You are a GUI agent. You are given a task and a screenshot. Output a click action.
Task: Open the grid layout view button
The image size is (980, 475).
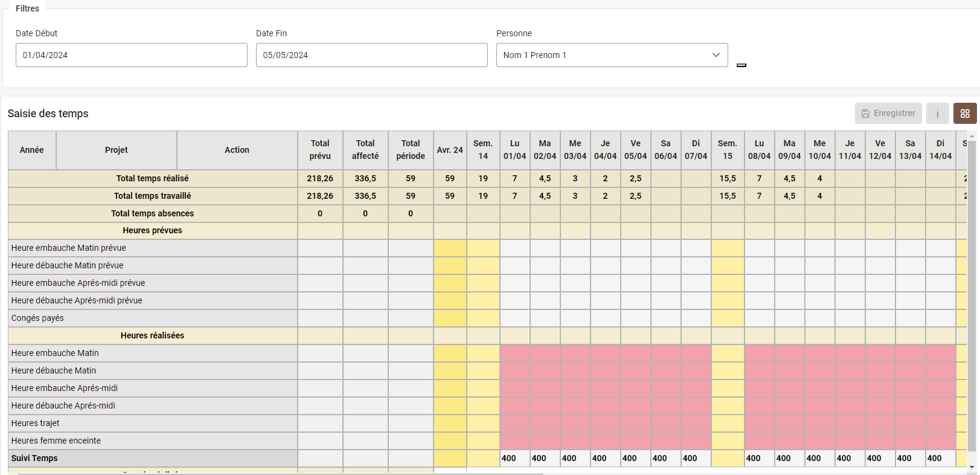click(x=964, y=114)
